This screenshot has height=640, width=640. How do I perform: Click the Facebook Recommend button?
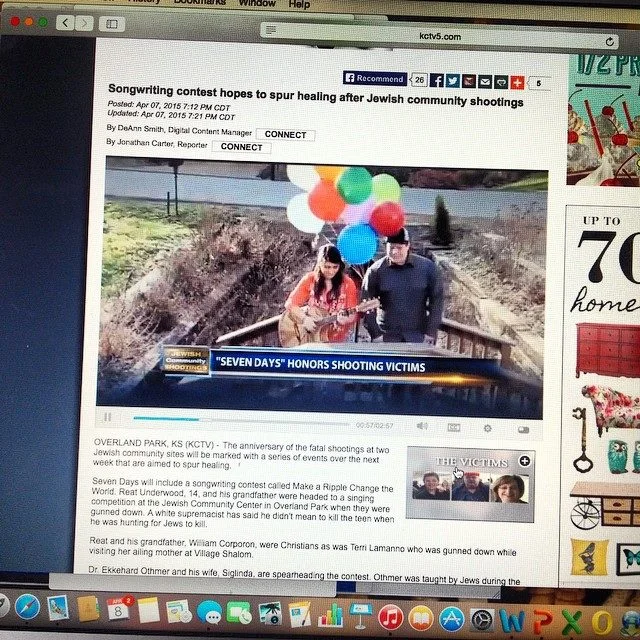click(375, 78)
